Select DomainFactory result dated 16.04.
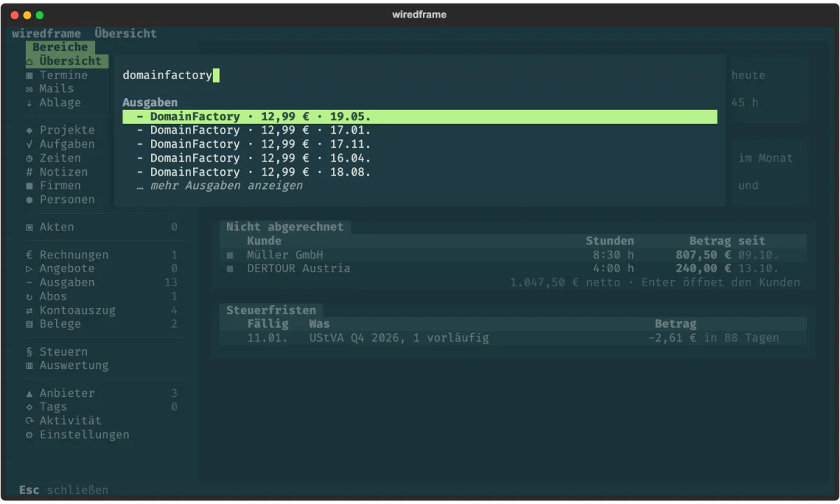This screenshot has width=840, height=504. click(420, 158)
